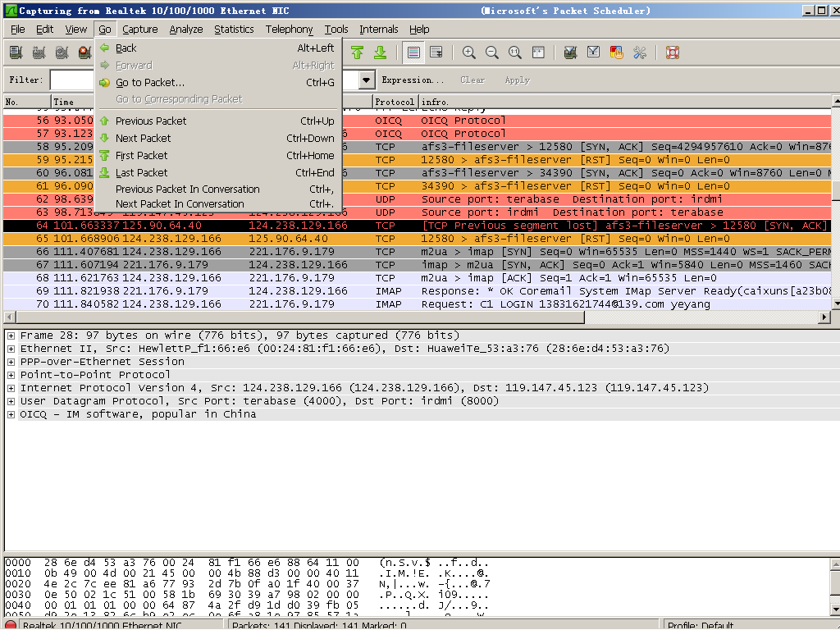Select packet 64 TCP Previous segment lost
Viewport: 840px width, 630px height.
pyautogui.click(x=418, y=226)
